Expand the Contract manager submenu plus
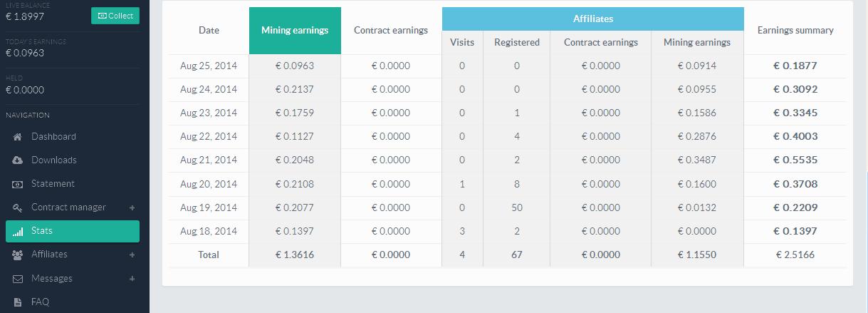 click(132, 207)
